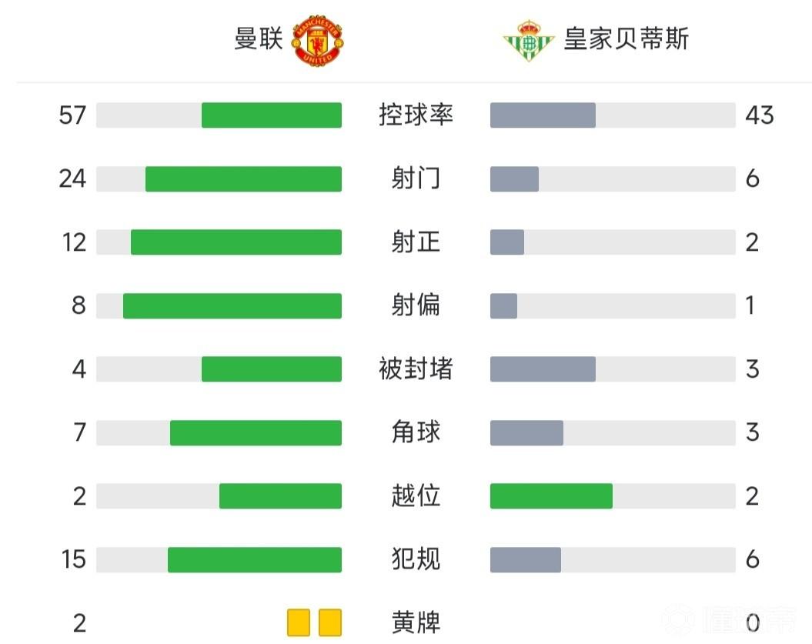Viewport: 812px width, 644px height.
Task: Click Betis's green 越位 offside bar
Action: (x=551, y=496)
